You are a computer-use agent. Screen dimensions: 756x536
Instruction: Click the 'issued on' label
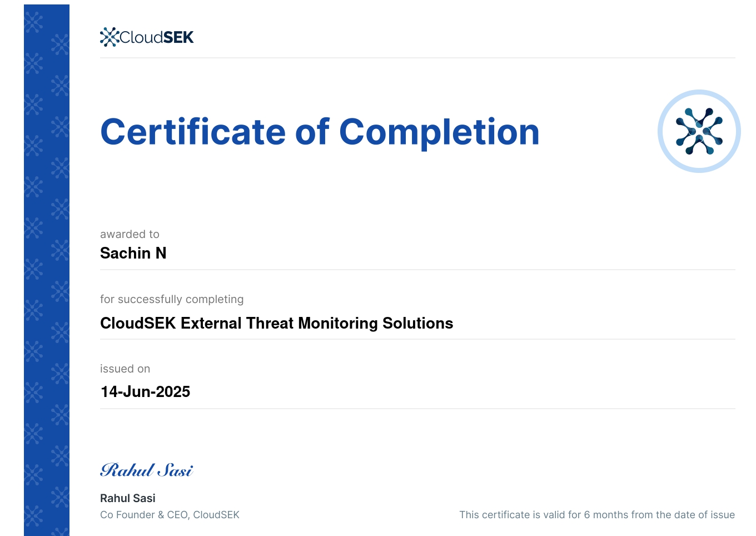tap(125, 369)
